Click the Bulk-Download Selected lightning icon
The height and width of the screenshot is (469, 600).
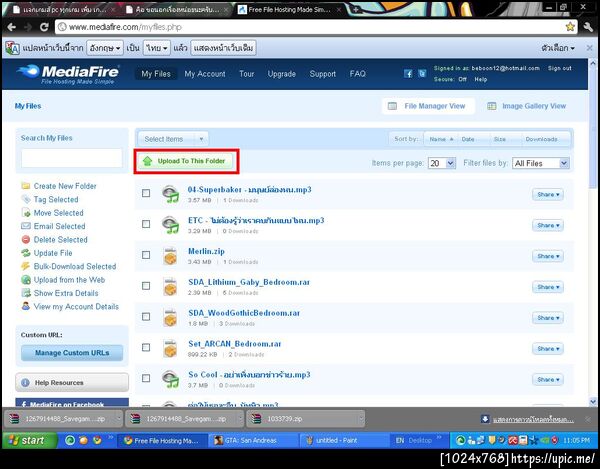coord(26,266)
